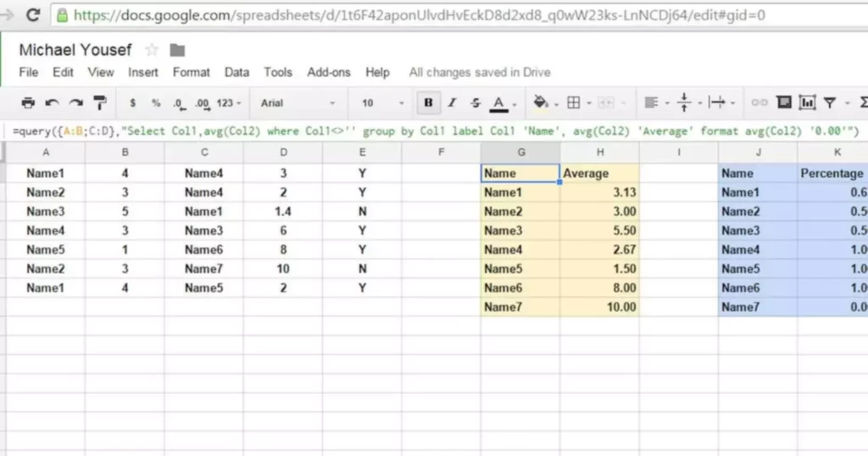Open the Add-ons menu
This screenshot has height=456, width=868.
pyautogui.click(x=328, y=72)
